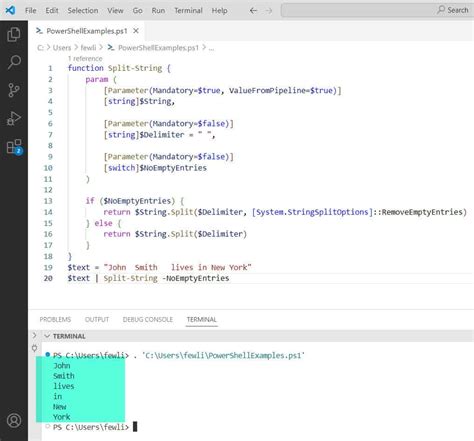Screen dimensions: 474x441
Task: Open the Source Control view
Action: pos(14,90)
